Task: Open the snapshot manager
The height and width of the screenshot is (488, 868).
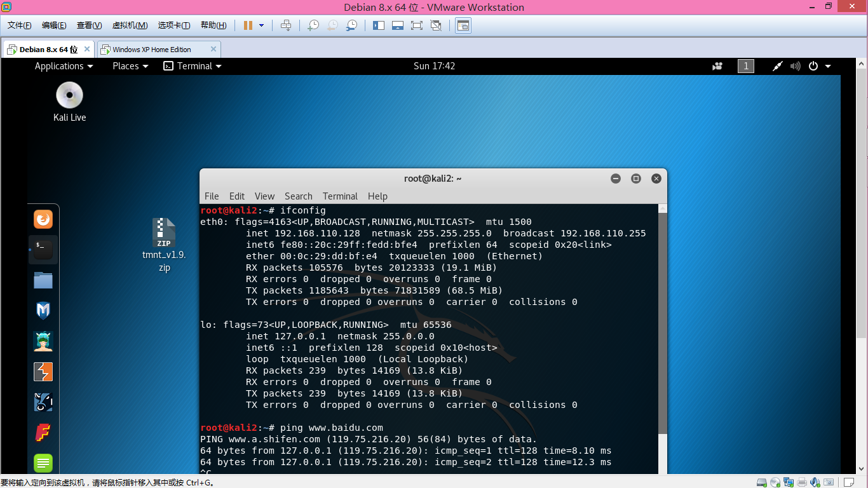Action: pos(351,25)
